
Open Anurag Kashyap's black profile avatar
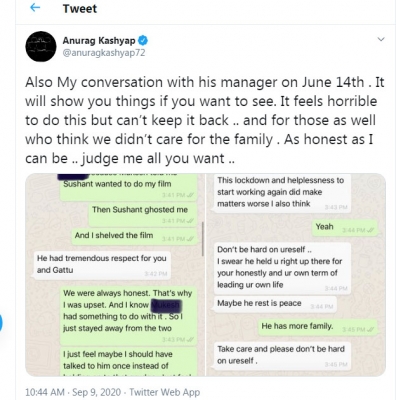point(41,46)
